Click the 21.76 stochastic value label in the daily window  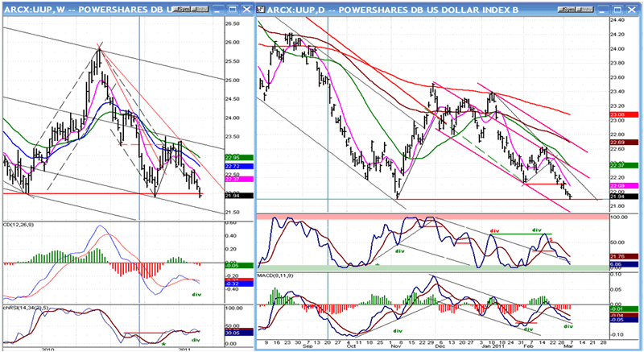[x=623, y=256]
